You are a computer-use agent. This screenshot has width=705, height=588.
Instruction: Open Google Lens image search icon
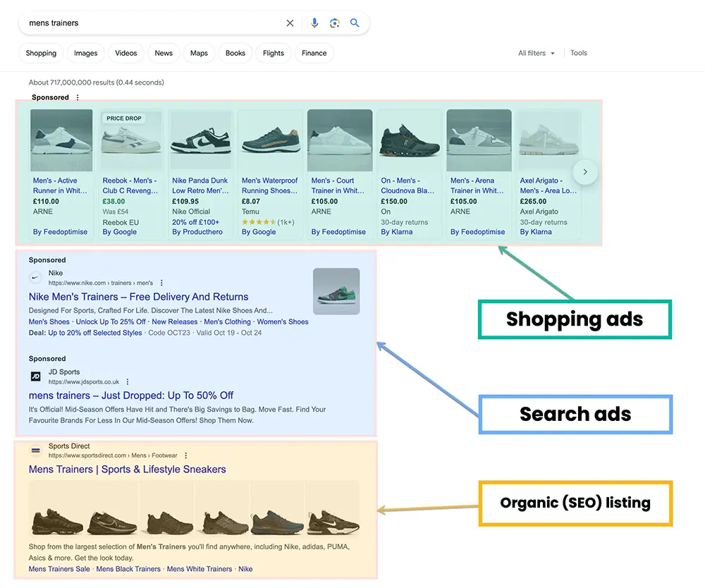pos(335,23)
